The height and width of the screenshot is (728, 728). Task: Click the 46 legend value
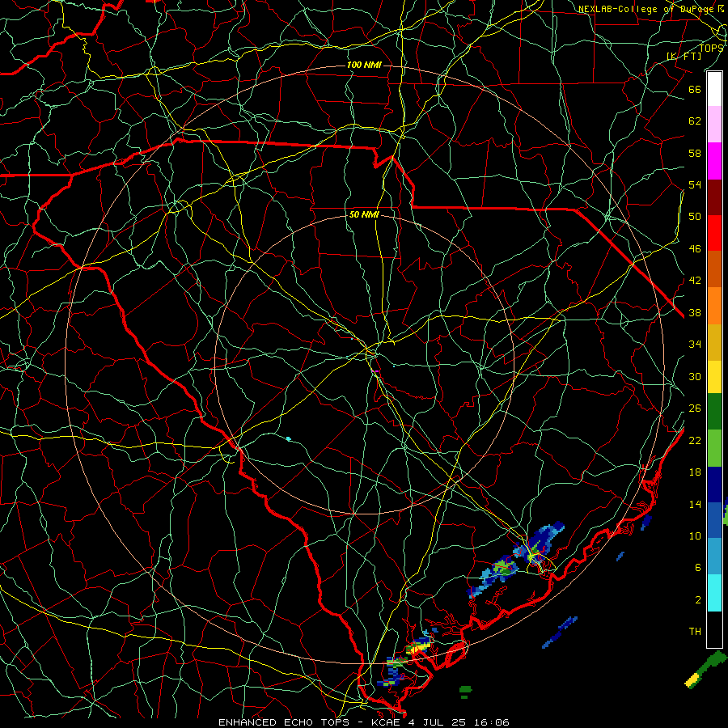(x=695, y=248)
